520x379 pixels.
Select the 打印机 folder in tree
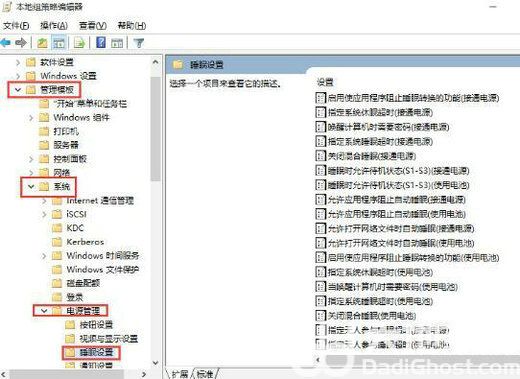pyautogui.click(x=59, y=131)
